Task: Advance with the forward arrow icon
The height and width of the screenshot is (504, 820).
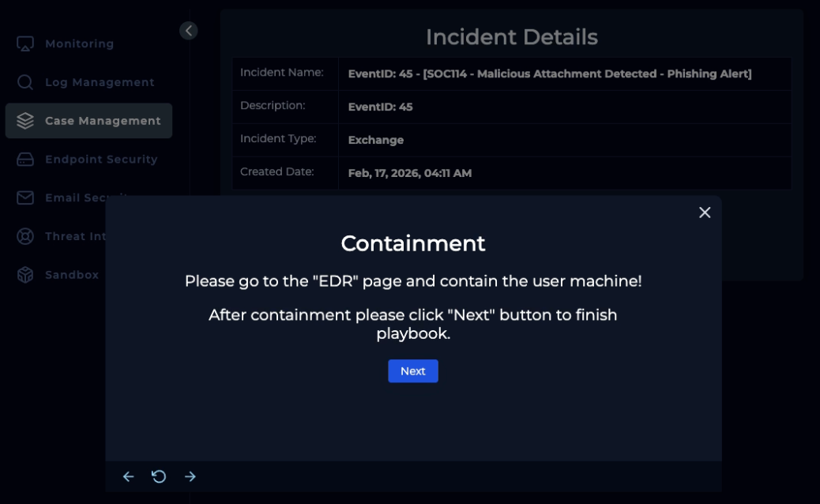Action: [190, 476]
